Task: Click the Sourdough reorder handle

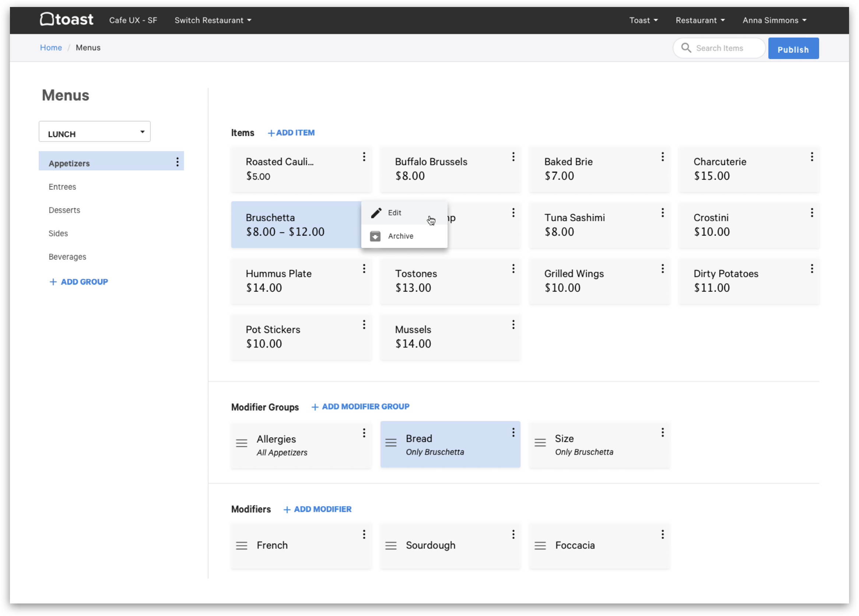Action: [391, 546]
